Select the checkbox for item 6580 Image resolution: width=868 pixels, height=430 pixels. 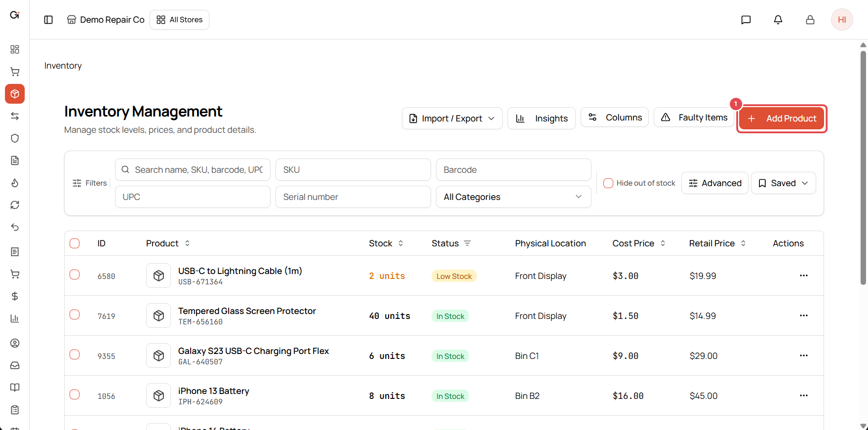pyautogui.click(x=75, y=274)
